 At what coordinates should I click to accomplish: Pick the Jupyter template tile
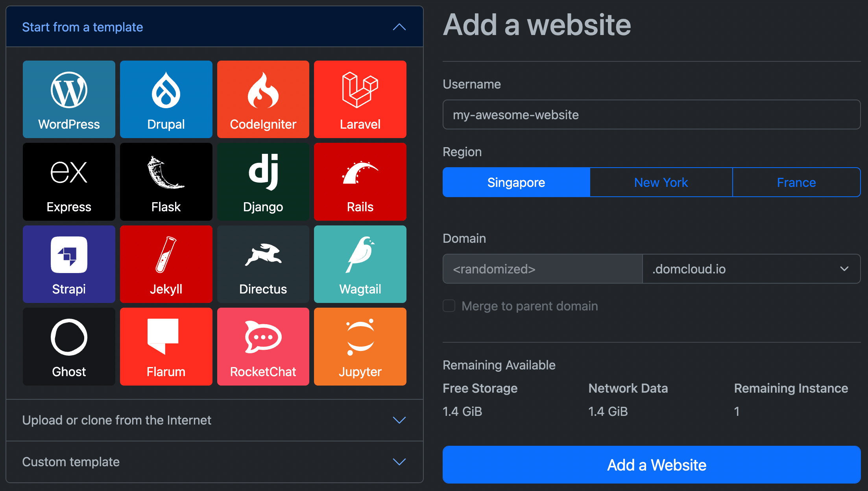tap(360, 347)
